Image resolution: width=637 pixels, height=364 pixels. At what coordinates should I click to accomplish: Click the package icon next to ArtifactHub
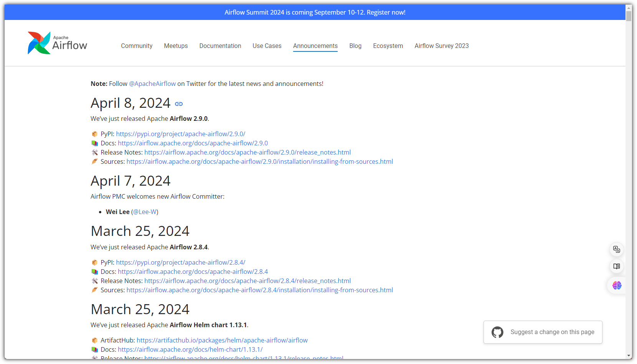click(x=95, y=340)
